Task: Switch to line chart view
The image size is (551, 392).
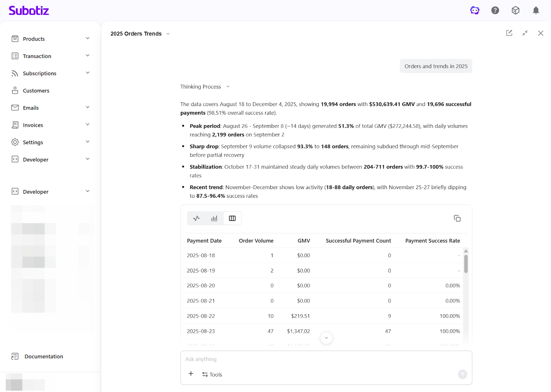Action: (x=196, y=218)
